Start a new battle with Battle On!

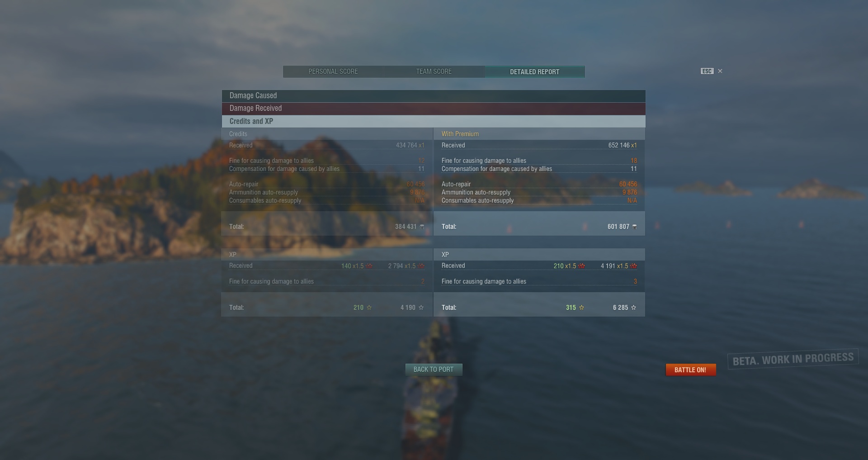click(690, 370)
